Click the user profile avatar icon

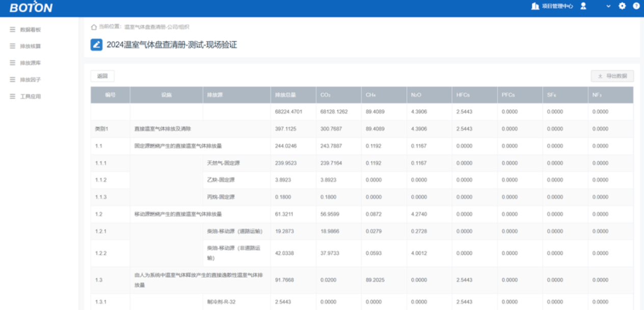(x=583, y=6)
